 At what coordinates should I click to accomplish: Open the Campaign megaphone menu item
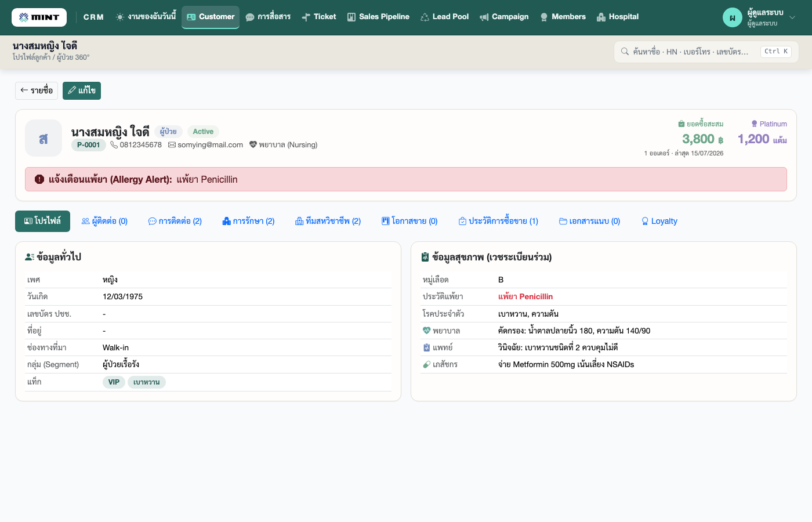click(x=504, y=17)
